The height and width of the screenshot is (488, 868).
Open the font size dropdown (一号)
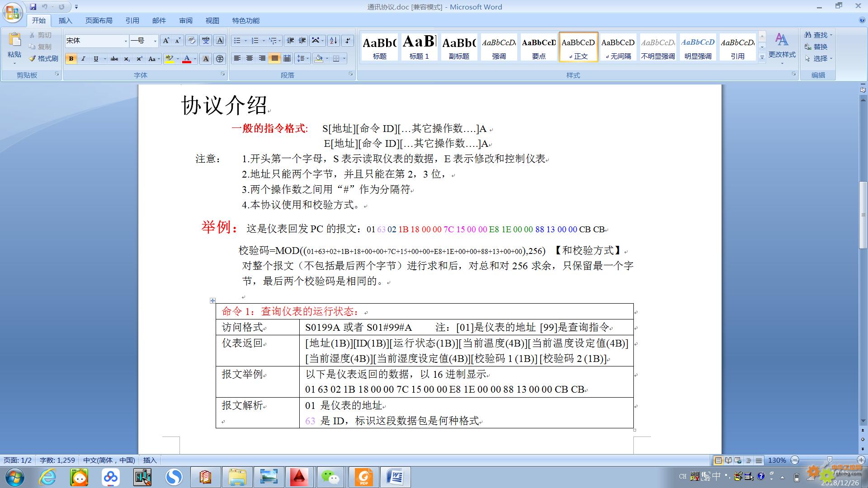click(x=155, y=41)
